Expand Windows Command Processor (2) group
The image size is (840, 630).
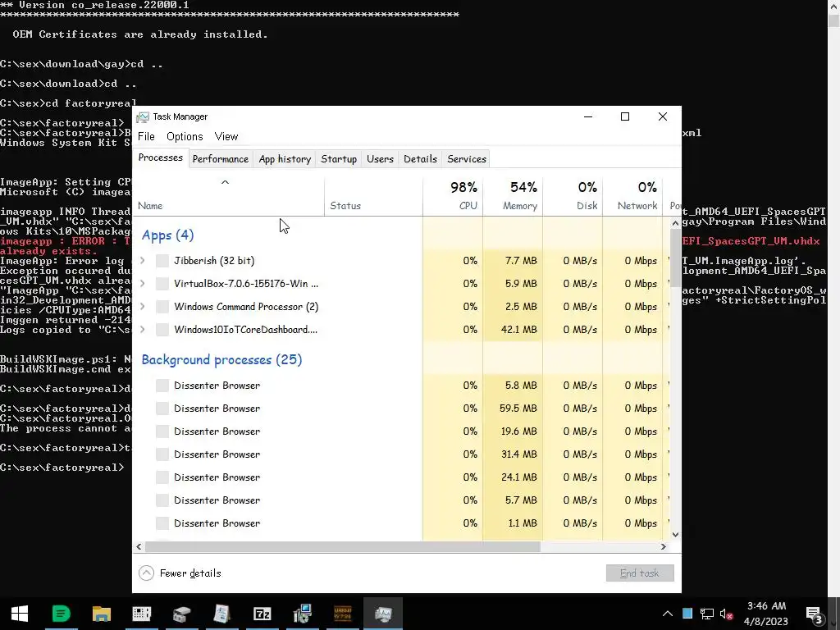point(143,307)
